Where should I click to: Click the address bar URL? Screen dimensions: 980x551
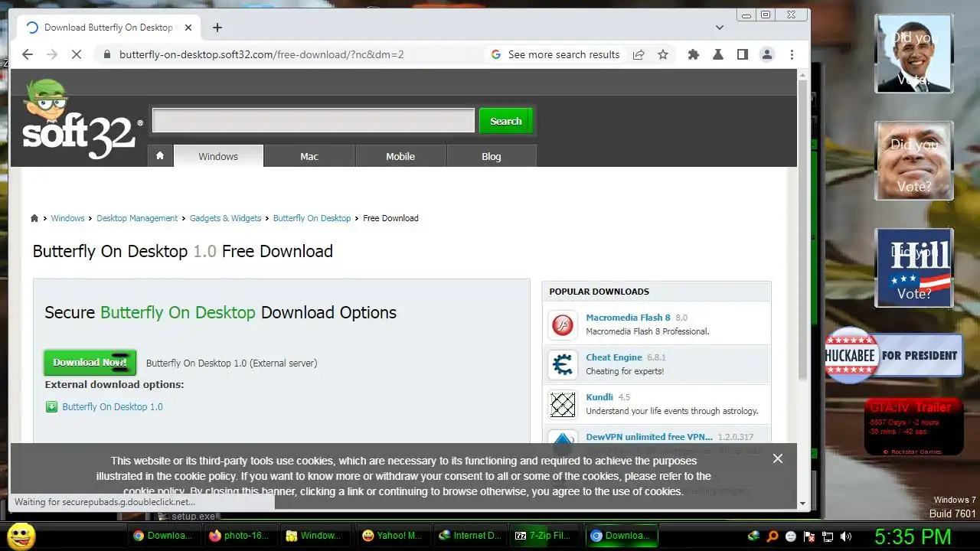click(261, 54)
